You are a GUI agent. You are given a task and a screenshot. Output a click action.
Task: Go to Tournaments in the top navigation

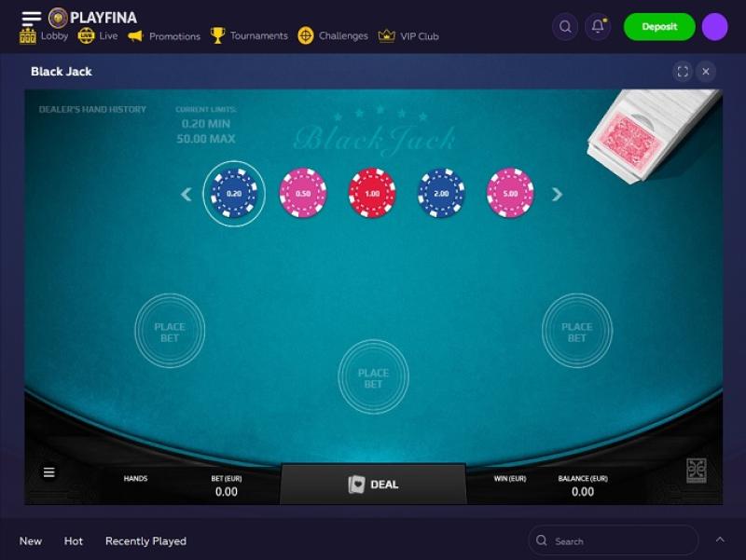pyautogui.click(x=249, y=35)
